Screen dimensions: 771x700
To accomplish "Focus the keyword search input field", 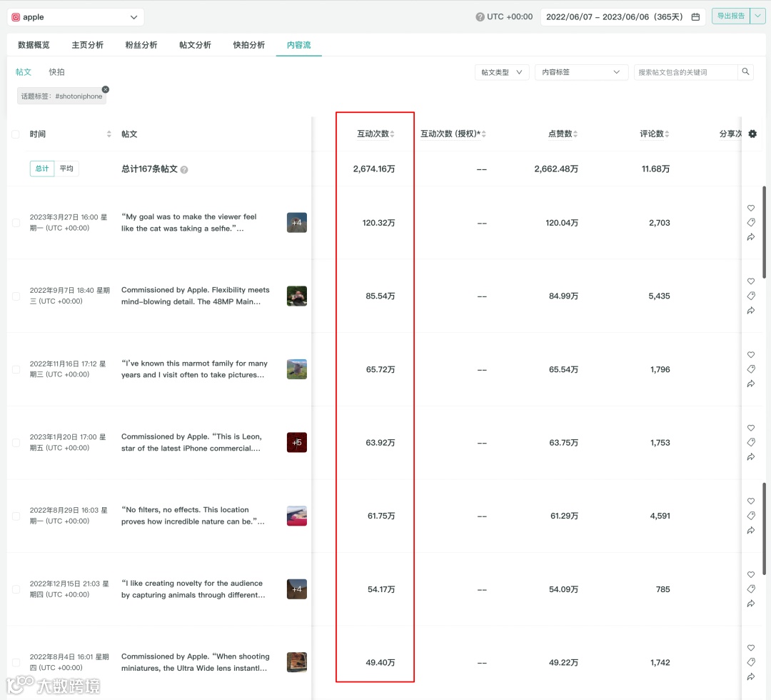I will click(x=687, y=72).
